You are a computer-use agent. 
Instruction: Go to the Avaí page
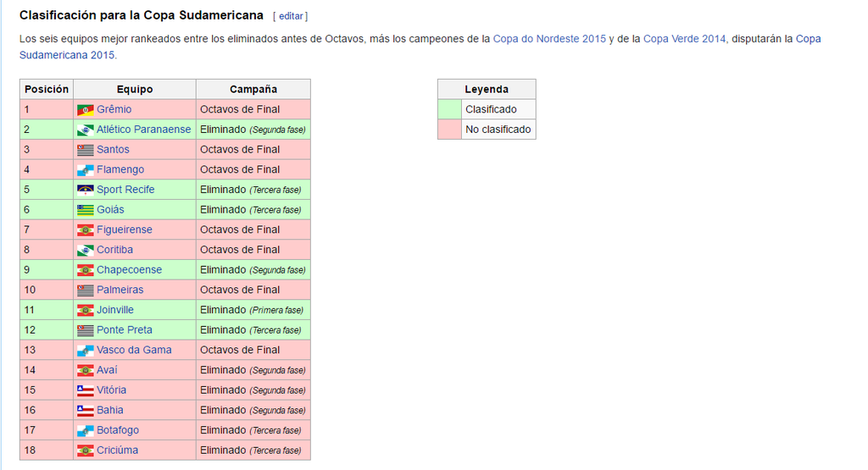tap(107, 370)
